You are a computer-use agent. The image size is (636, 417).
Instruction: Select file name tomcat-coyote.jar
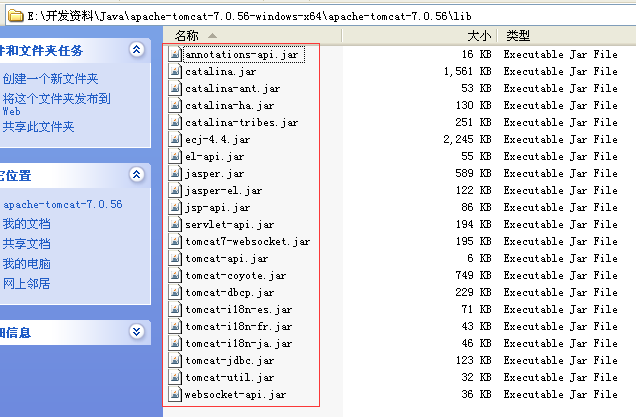(236, 276)
